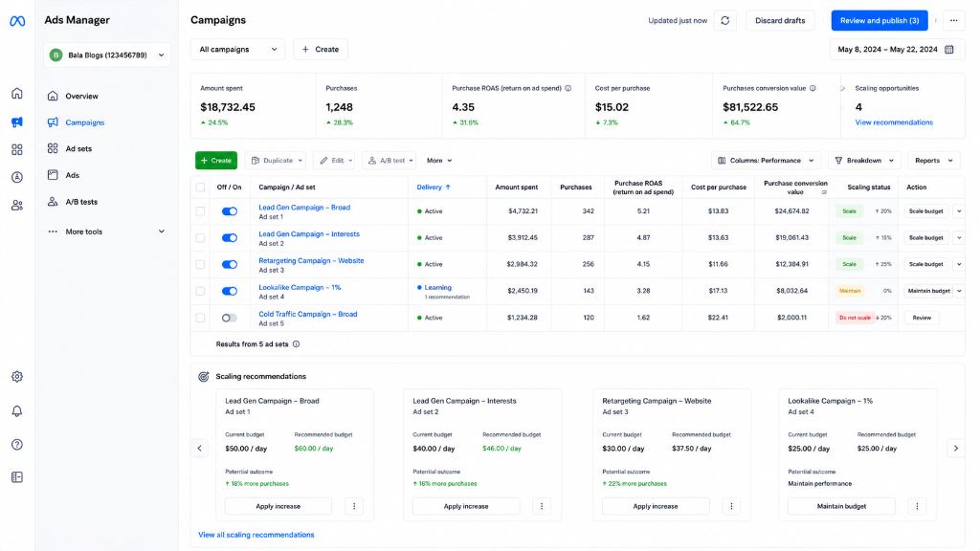Expand the Columns: Performance dropdown

pyautogui.click(x=766, y=161)
